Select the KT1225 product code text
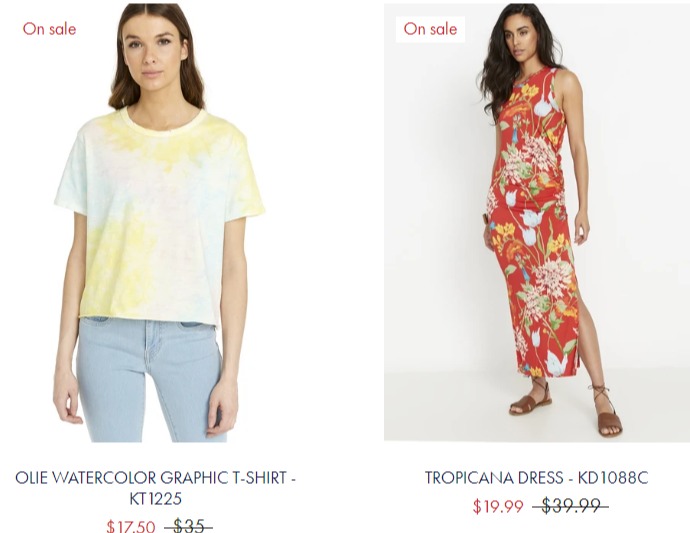The image size is (690, 533). click(155, 499)
